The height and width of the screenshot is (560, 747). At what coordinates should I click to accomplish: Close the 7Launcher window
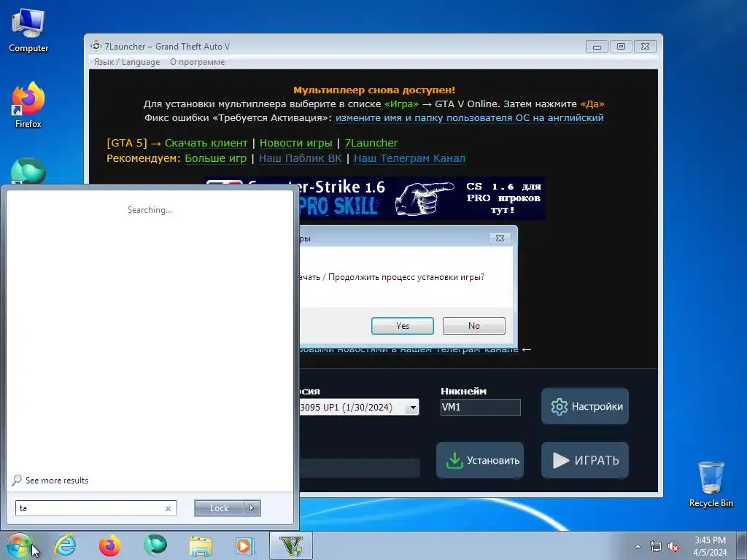pyautogui.click(x=645, y=46)
